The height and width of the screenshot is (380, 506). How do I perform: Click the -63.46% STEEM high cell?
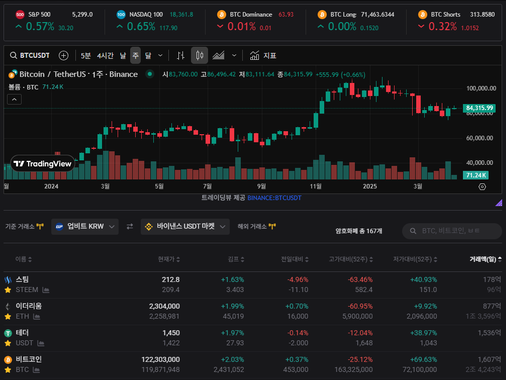360,280
